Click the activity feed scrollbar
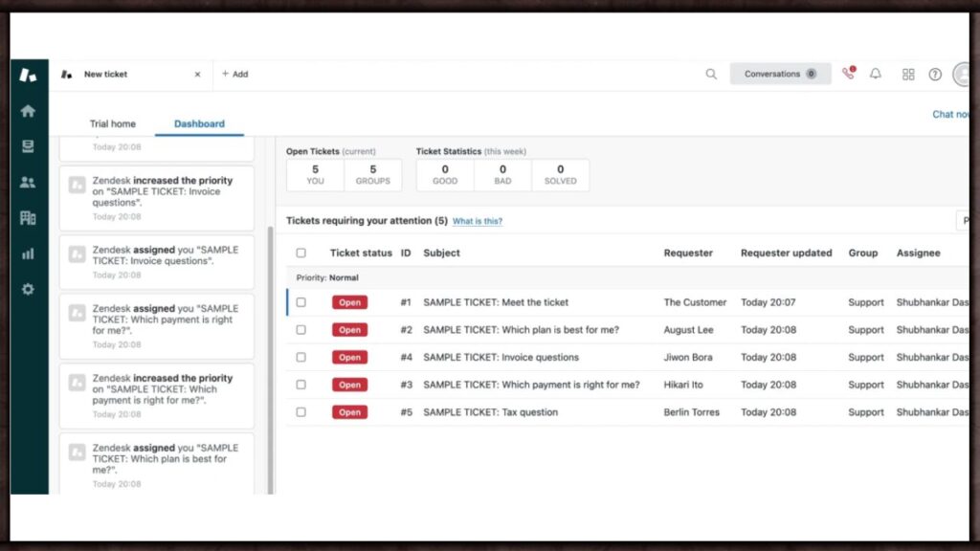The image size is (980, 551). (271, 360)
